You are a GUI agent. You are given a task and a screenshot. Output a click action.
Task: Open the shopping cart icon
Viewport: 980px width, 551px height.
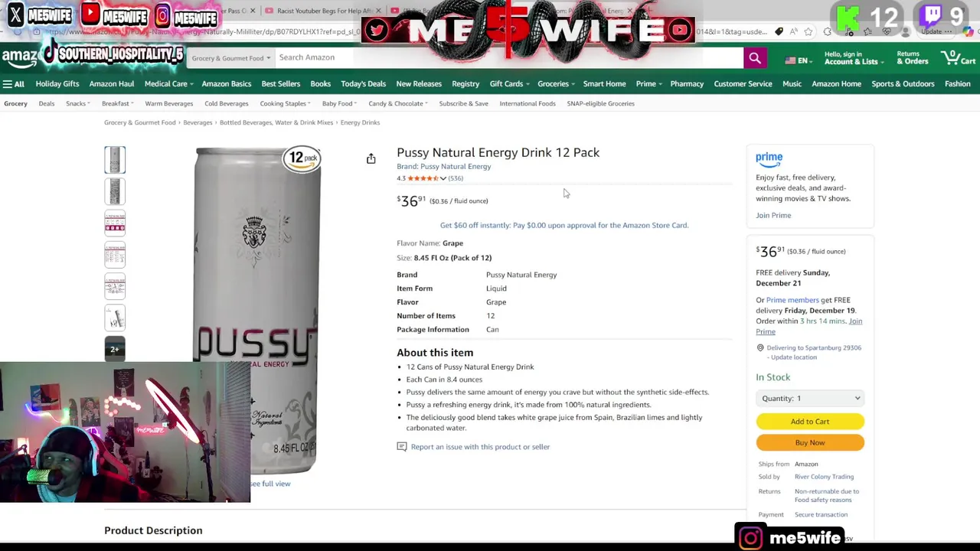point(959,57)
